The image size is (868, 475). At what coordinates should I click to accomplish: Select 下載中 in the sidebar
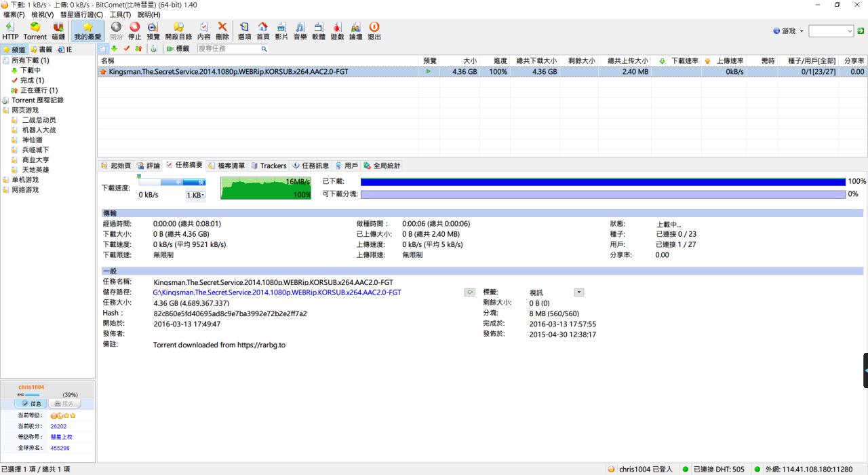[x=26, y=70]
